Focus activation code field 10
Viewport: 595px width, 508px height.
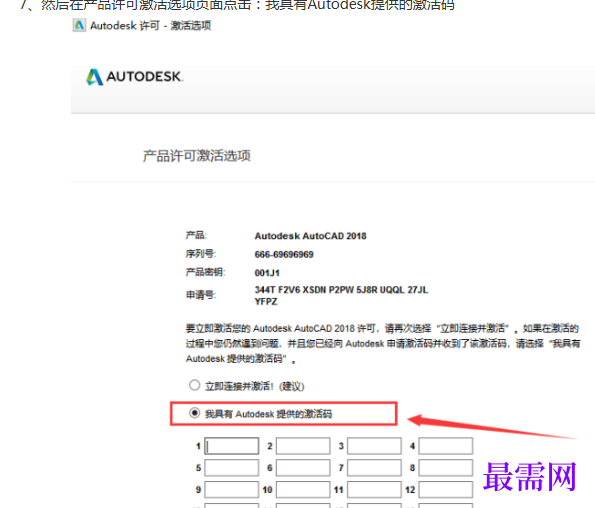click(303, 489)
